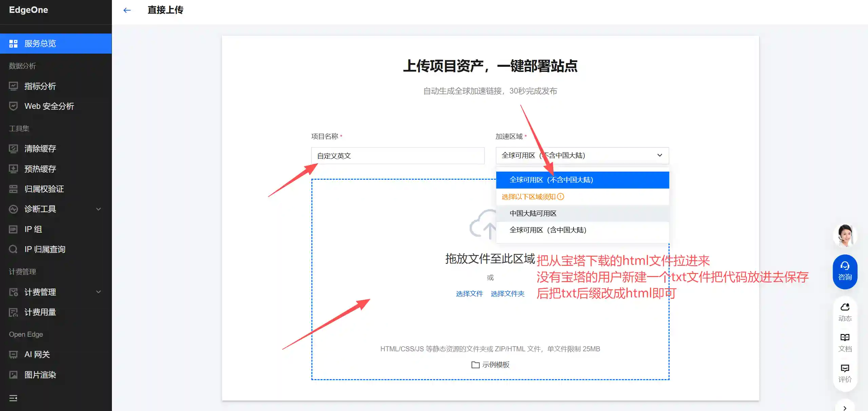This screenshot has width=868, height=411.
Task: Click the 诊断工具 pulse icon
Action: coord(13,209)
